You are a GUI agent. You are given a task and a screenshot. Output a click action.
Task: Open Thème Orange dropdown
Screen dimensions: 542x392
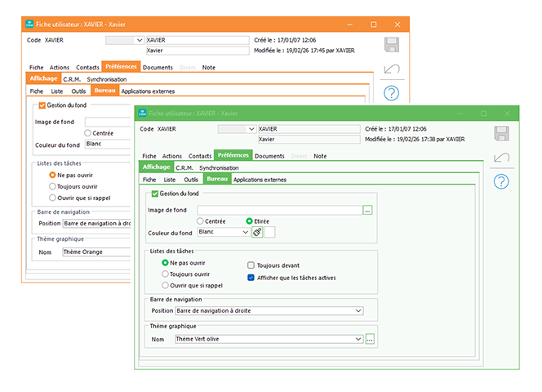pyautogui.click(x=96, y=252)
